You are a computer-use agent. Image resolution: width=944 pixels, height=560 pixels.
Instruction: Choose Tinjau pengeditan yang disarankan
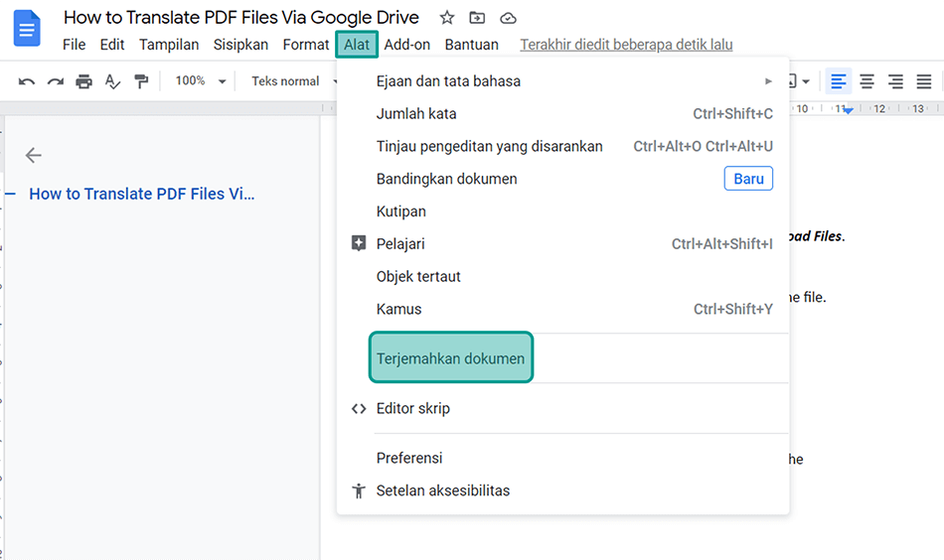562,146
